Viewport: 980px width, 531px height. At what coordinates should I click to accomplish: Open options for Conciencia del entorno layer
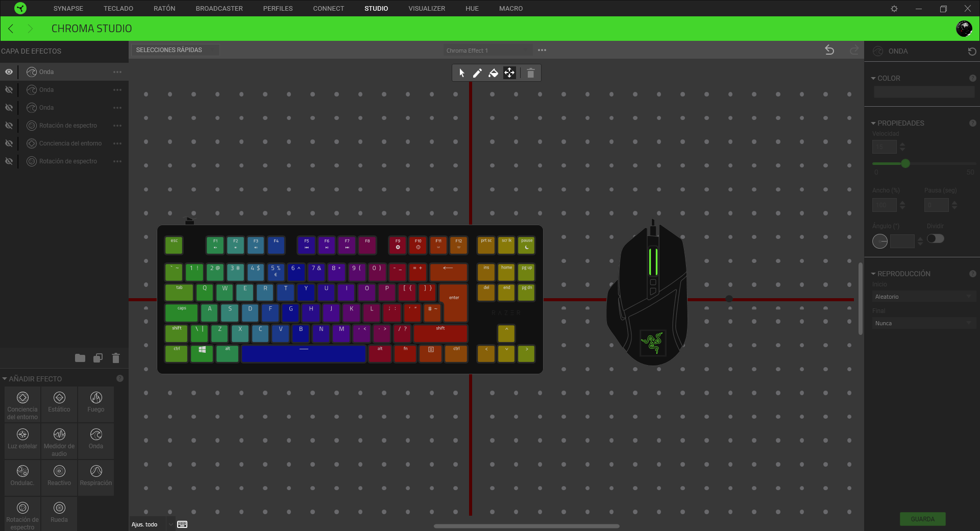click(117, 143)
